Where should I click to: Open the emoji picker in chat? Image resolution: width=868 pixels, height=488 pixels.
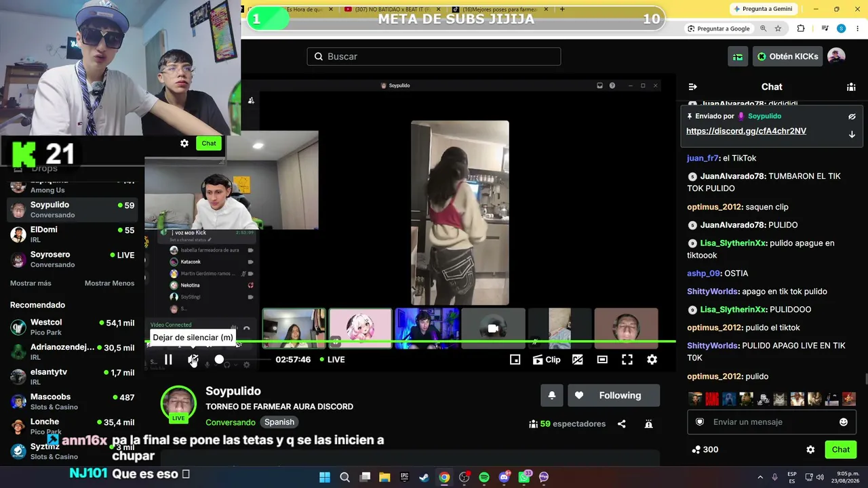844,422
